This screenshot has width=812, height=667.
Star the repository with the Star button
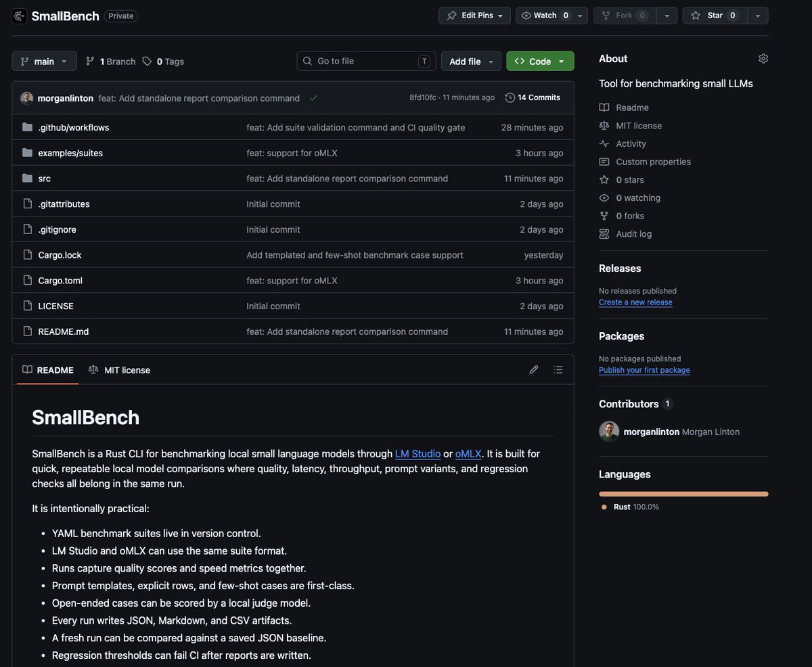715,16
